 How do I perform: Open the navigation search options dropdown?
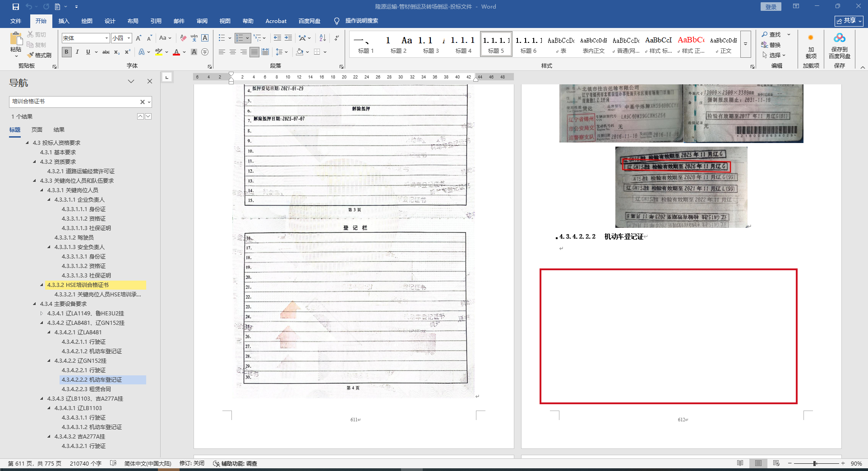tap(149, 102)
